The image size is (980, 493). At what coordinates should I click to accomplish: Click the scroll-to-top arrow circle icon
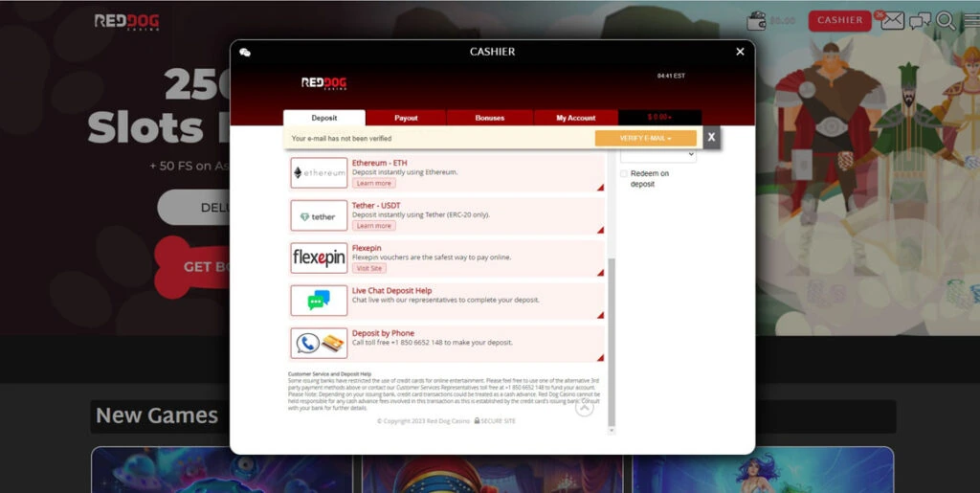[x=585, y=408]
